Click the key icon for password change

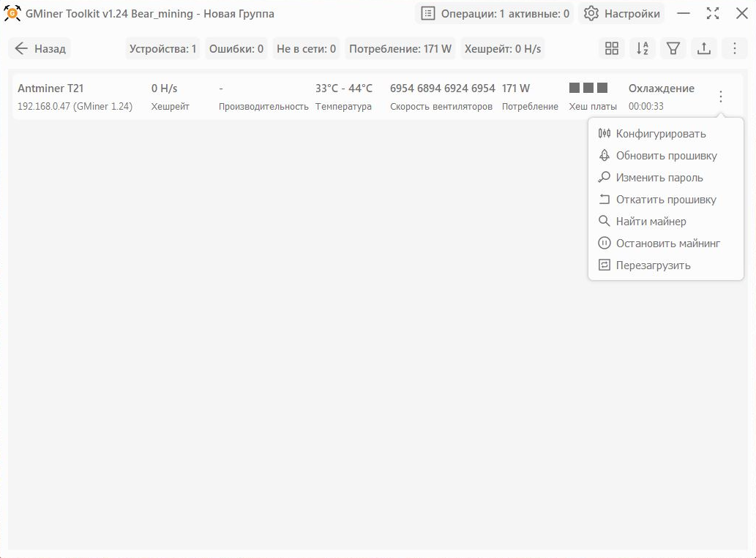pos(604,177)
